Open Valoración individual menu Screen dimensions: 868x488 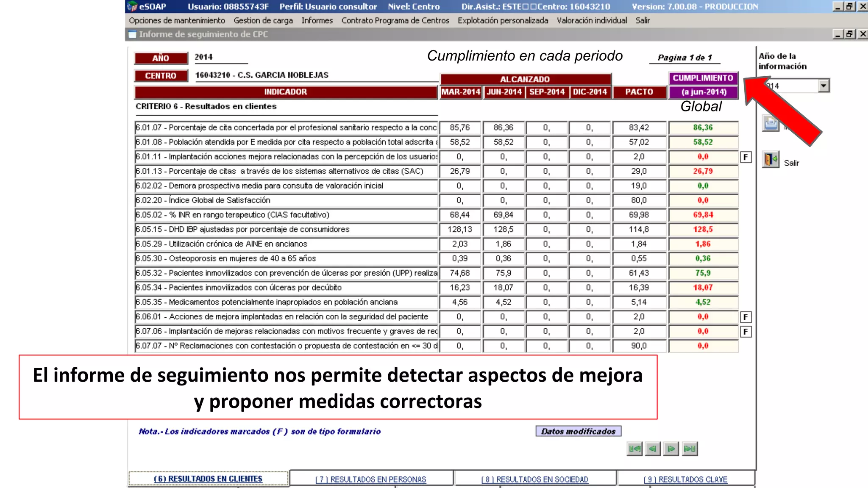pos(592,20)
